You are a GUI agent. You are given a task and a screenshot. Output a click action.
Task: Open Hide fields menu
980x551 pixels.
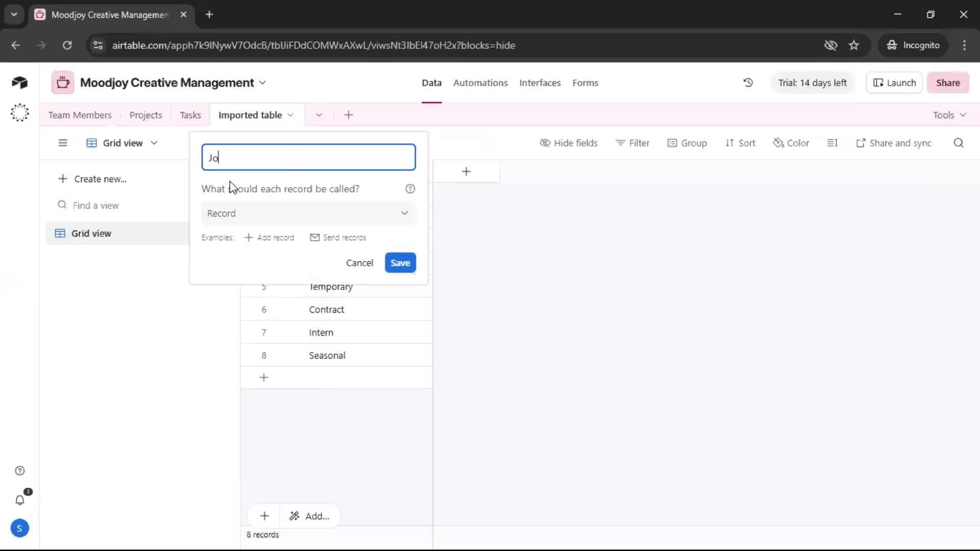pos(569,143)
